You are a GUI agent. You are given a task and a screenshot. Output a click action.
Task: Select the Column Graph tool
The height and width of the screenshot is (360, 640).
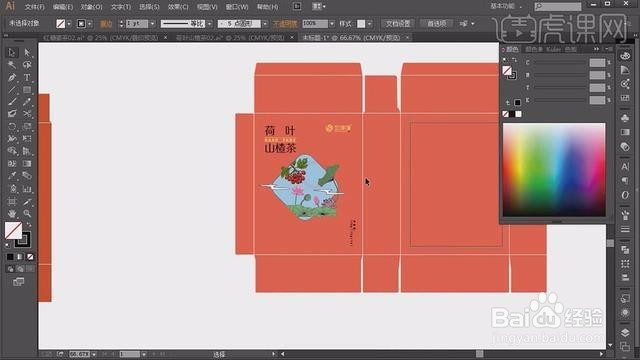[27, 189]
